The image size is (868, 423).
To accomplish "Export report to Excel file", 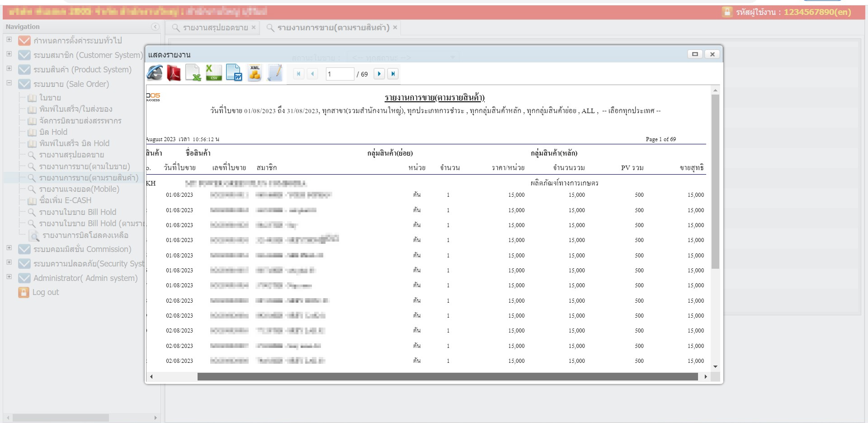I will click(x=193, y=73).
